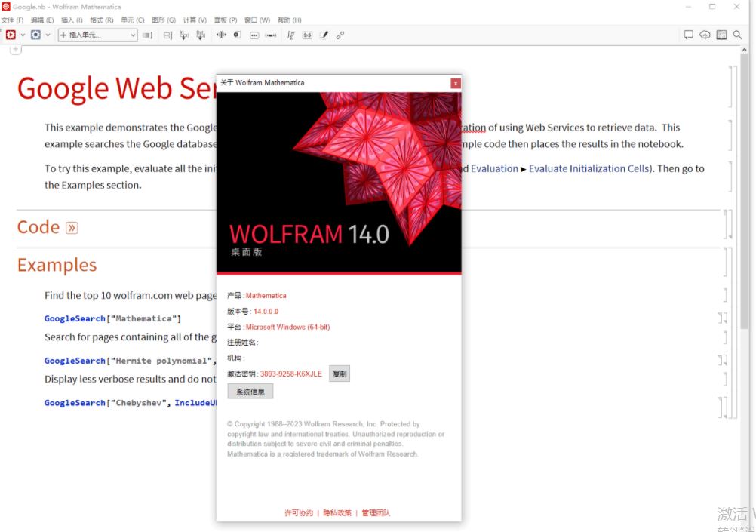The width and height of the screenshot is (756, 532).
Task: Select the drawing pen toolbar icon
Action: [323, 35]
